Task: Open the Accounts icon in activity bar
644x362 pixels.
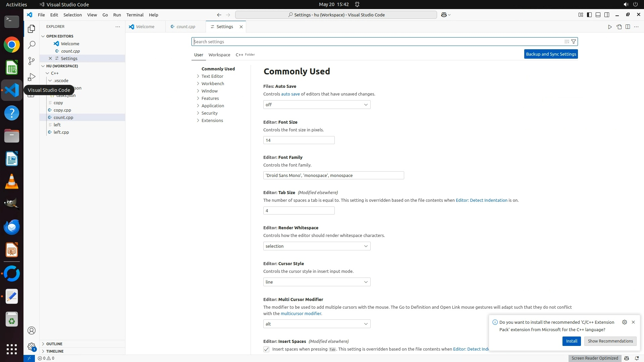Action: click(32, 330)
